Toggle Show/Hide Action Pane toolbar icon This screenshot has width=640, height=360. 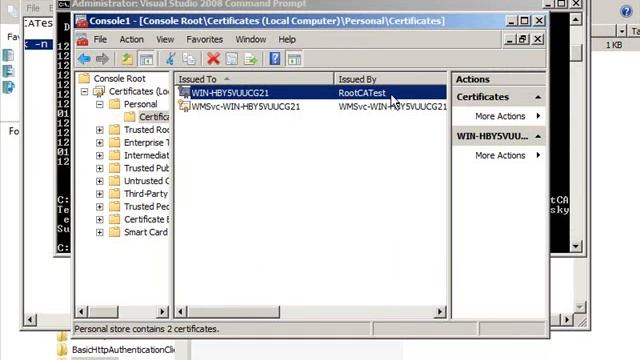[294, 59]
